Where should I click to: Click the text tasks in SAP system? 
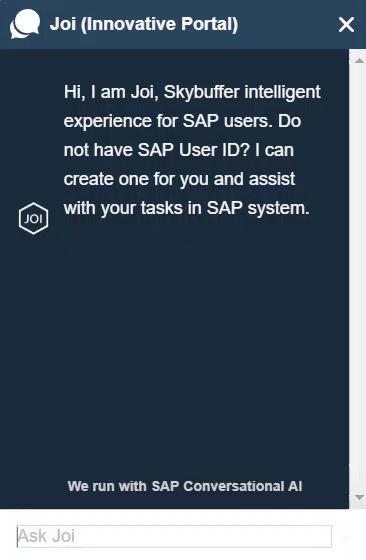(225, 208)
